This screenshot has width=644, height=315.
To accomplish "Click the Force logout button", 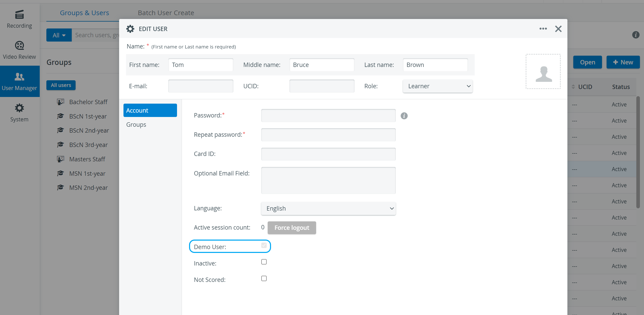I will coord(292,228).
